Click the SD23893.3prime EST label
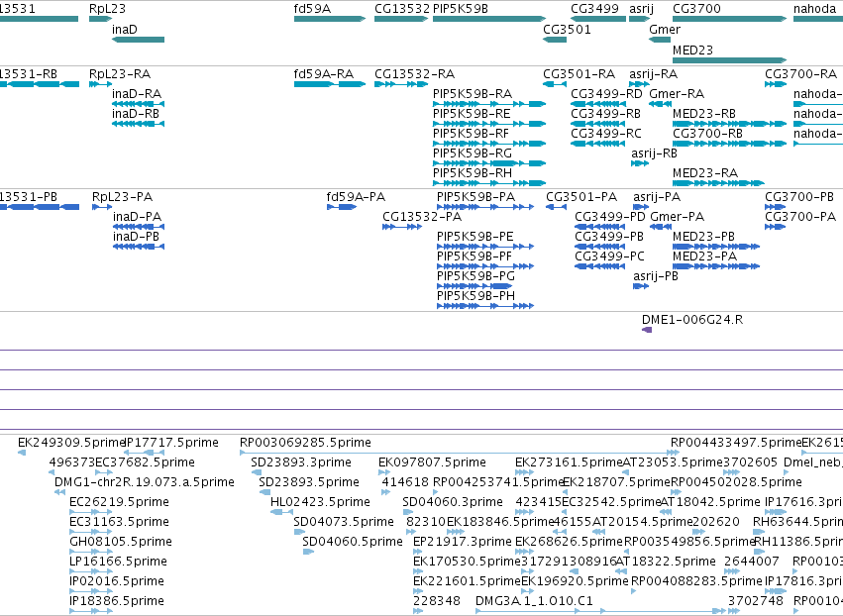Image resolution: width=843 pixels, height=616 pixels. [301, 462]
